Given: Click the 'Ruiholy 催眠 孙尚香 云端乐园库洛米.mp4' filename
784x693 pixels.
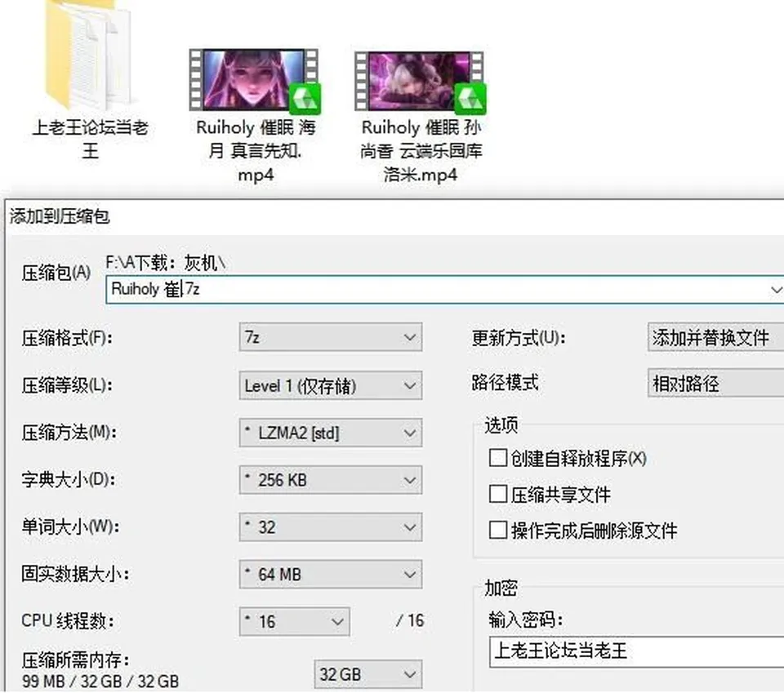Looking at the screenshot, I should coord(421,151).
